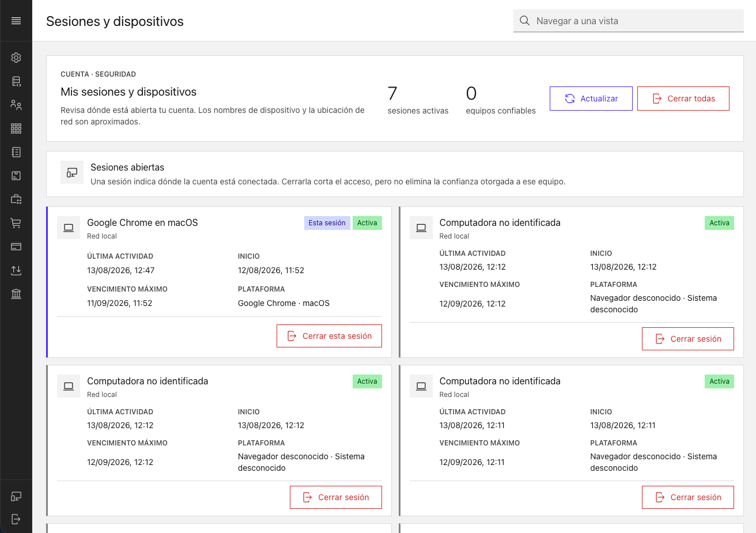Select start time 12/08/2026, 11:52
The height and width of the screenshot is (533, 756).
271,270
